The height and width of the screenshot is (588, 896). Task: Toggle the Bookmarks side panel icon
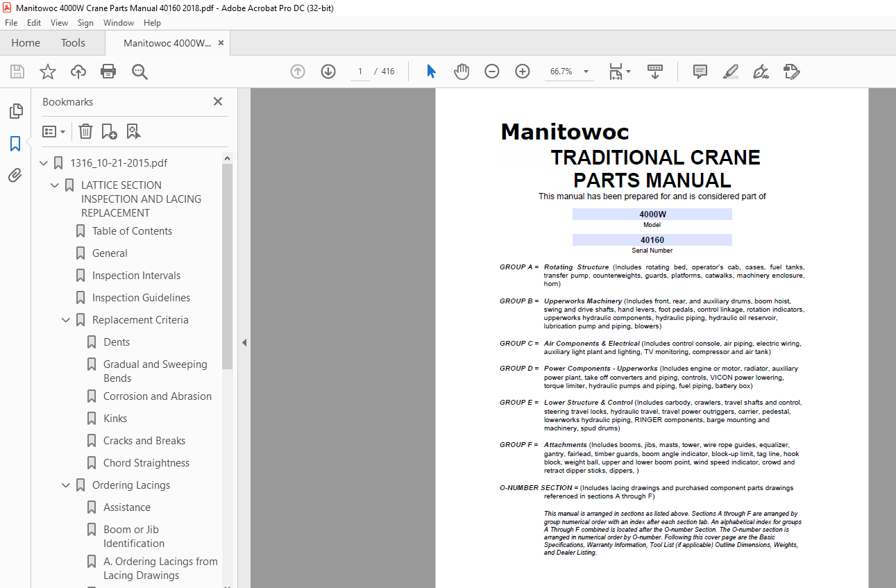click(15, 144)
